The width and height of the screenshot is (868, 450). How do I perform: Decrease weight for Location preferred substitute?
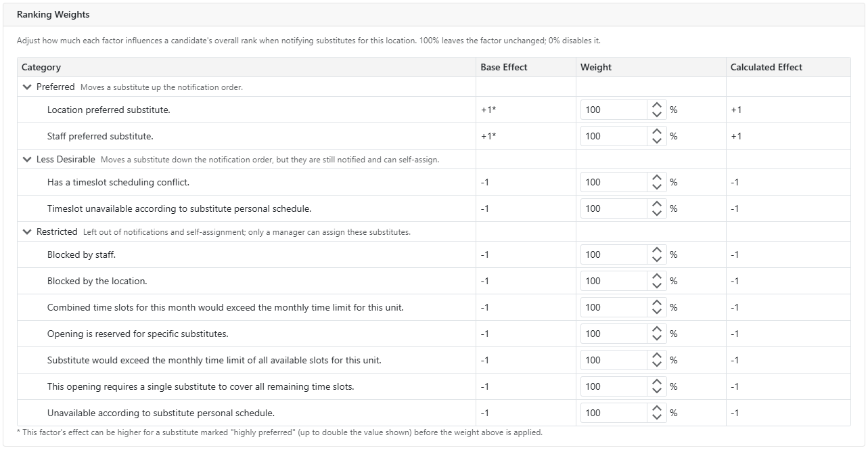pos(656,114)
